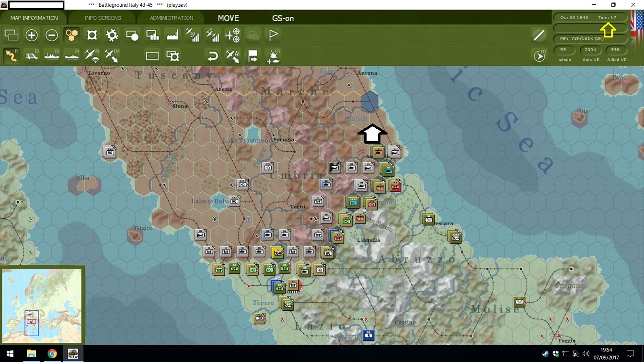Viewport: 644px width, 362px height.
Task: Click the AI air directive icon
Action: click(232, 56)
